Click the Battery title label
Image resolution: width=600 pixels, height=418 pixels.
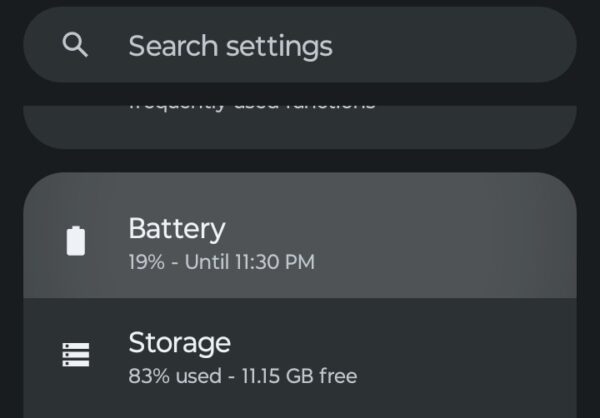(177, 228)
